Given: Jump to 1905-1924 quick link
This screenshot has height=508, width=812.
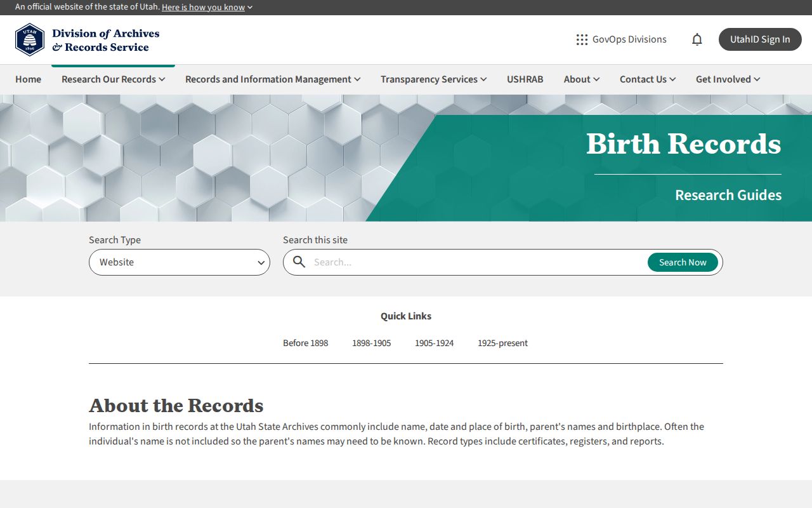Looking at the screenshot, I should click(x=435, y=343).
